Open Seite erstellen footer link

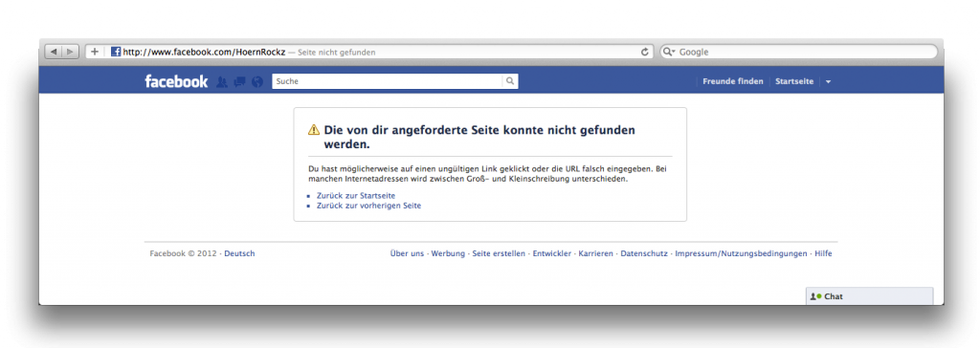[499, 253]
